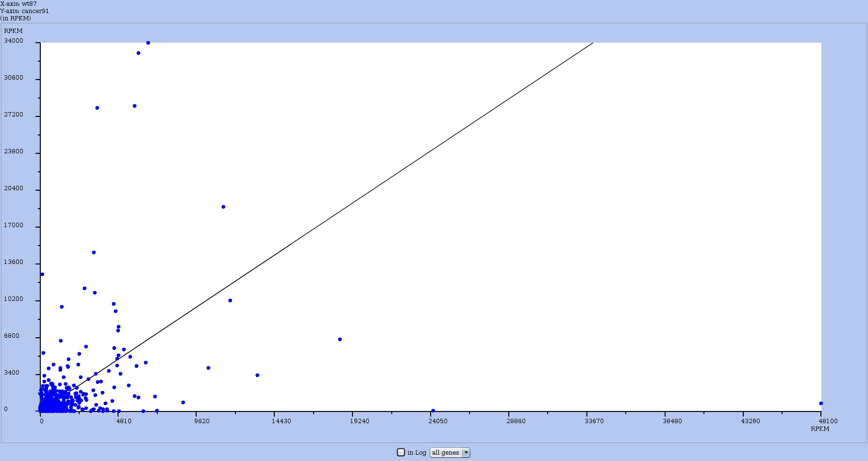Click the 43290 X-axis tick label
The width and height of the screenshot is (868, 461).
tap(750, 421)
